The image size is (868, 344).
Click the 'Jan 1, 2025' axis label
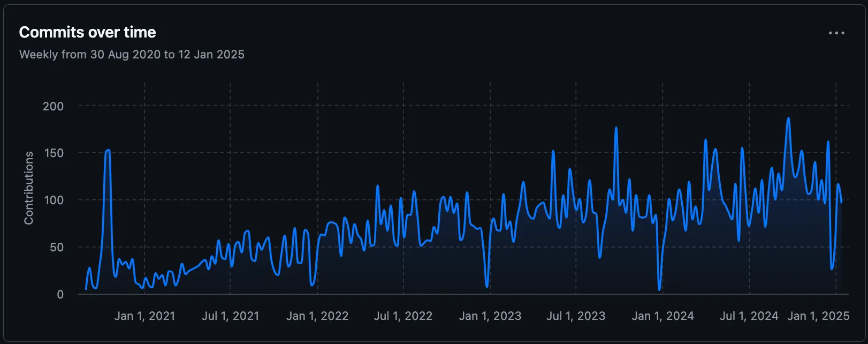pyautogui.click(x=818, y=316)
